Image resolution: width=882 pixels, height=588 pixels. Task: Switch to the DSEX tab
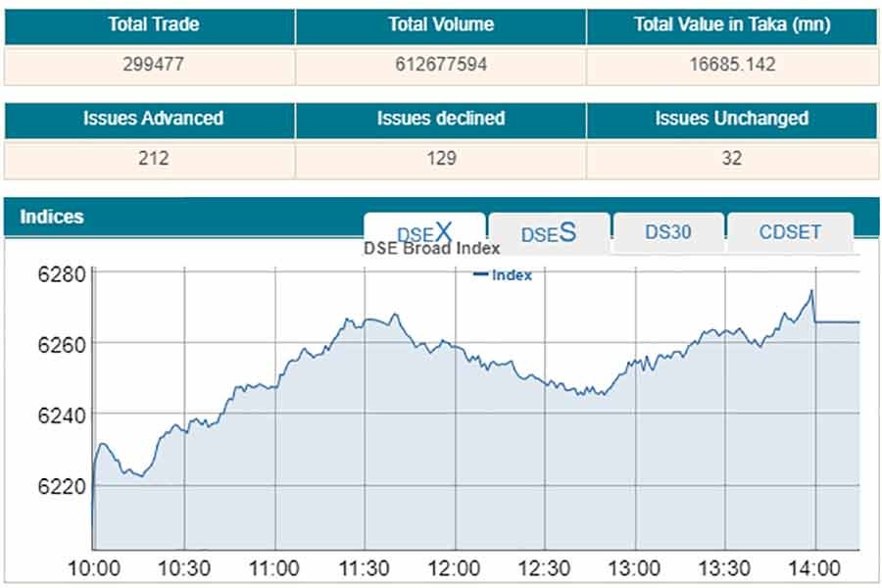(x=424, y=232)
